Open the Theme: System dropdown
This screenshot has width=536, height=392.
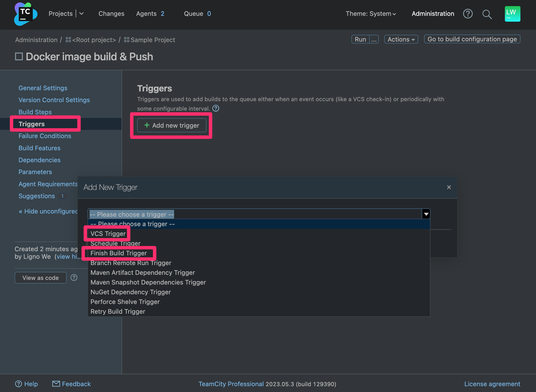pos(371,14)
